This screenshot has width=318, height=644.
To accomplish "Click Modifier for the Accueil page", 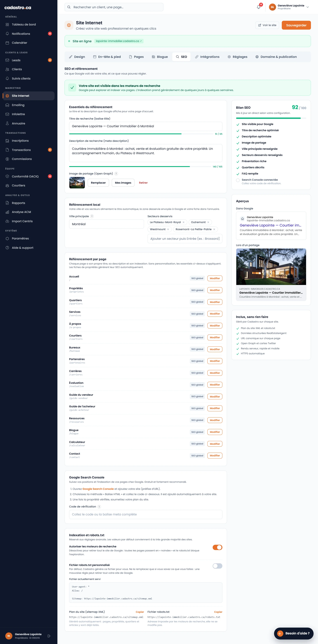I will [x=215, y=278].
